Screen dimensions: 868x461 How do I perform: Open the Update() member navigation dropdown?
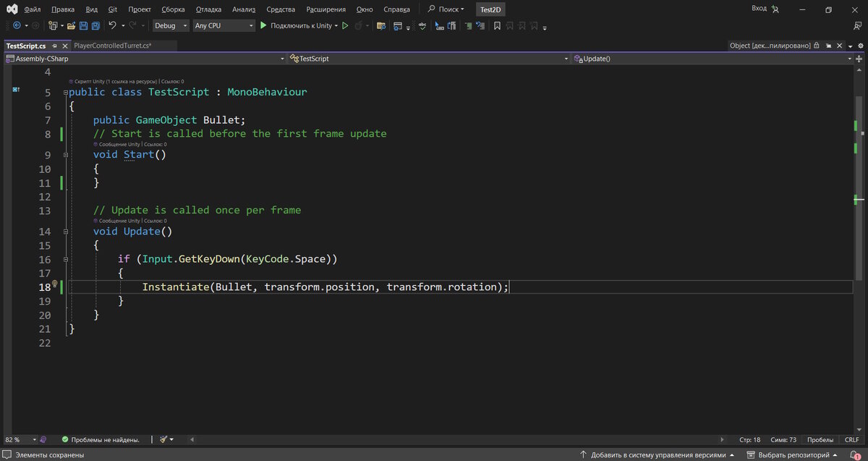(712, 59)
